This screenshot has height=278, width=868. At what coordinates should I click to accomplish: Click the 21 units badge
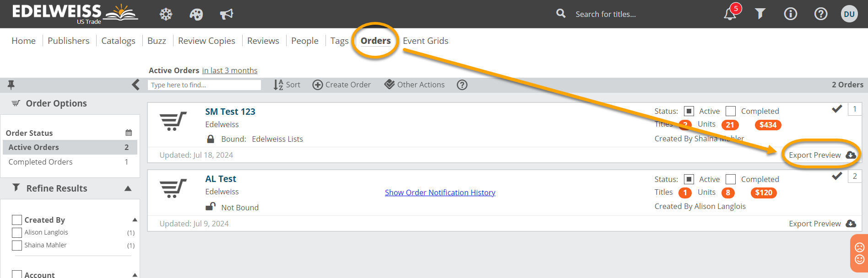click(x=730, y=125)
